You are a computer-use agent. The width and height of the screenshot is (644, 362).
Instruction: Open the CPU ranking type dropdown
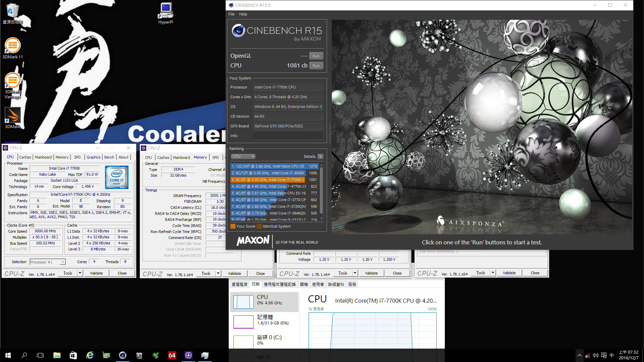point(243,157)
